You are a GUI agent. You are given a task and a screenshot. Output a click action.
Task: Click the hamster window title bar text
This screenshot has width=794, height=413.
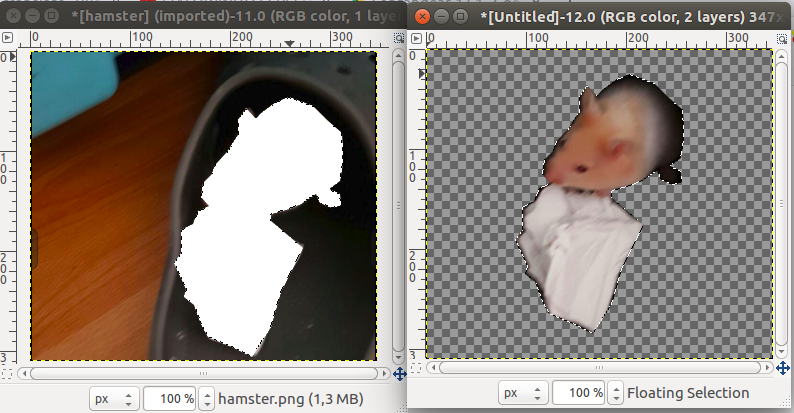[x=235, y=16]
